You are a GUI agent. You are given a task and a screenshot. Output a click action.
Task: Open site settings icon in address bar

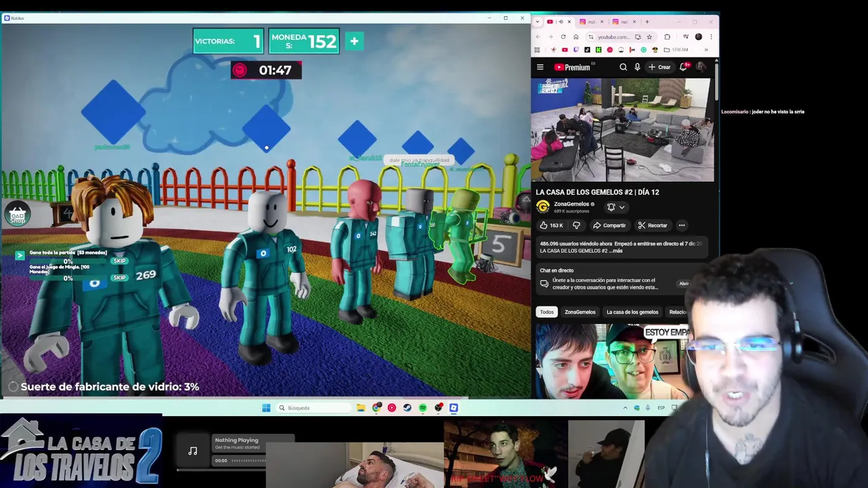pyautogui.click(x=591, y=37)
